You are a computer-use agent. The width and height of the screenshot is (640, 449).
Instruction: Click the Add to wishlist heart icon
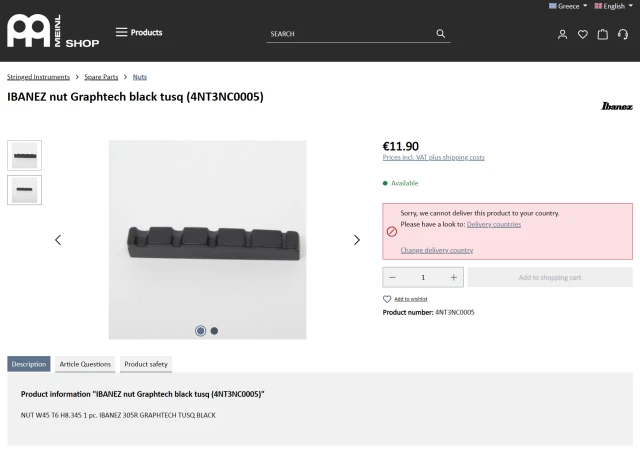387,299
